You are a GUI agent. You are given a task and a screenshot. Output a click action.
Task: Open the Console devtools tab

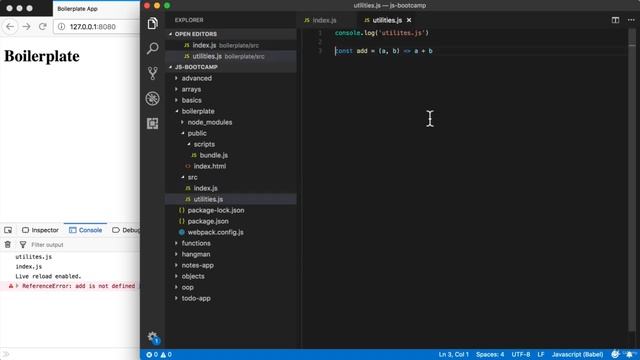[86, 230]
